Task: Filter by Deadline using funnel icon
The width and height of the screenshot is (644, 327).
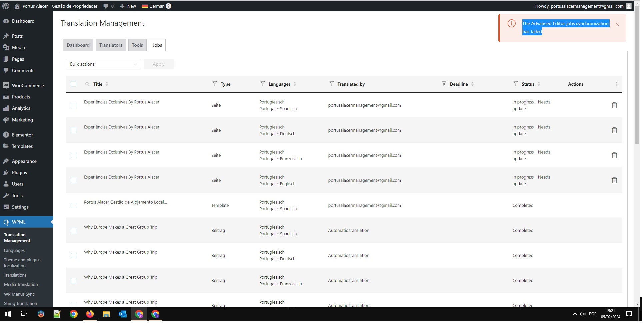Action: 444,83
